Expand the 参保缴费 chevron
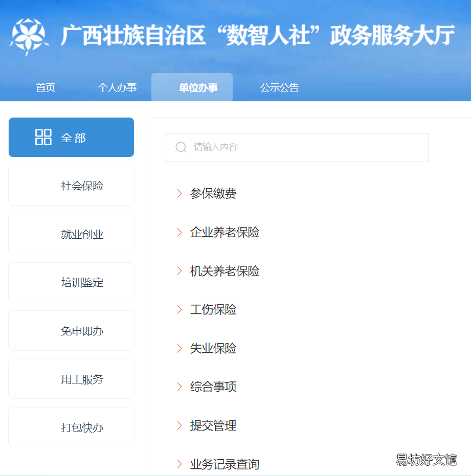The width and height of the screenshot is (471, 476). 180,194
